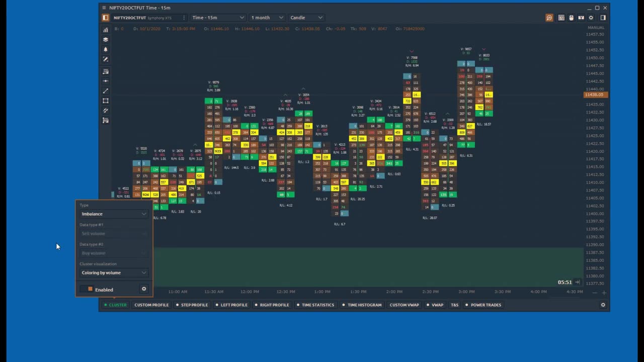
Task: Toggle the side panel icon at top right
Action: point(603,18)
